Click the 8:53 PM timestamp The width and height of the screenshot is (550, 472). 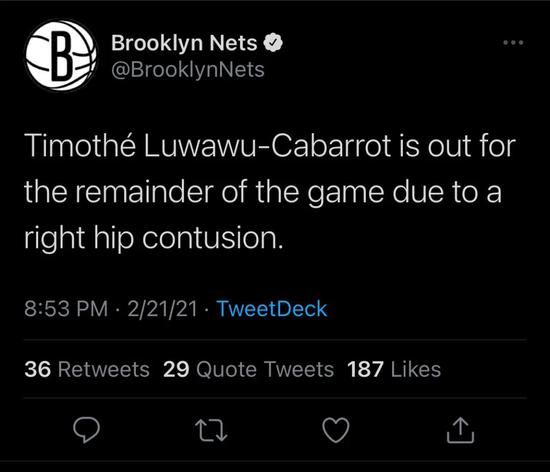pyautogui.click(x=66, y=309)
